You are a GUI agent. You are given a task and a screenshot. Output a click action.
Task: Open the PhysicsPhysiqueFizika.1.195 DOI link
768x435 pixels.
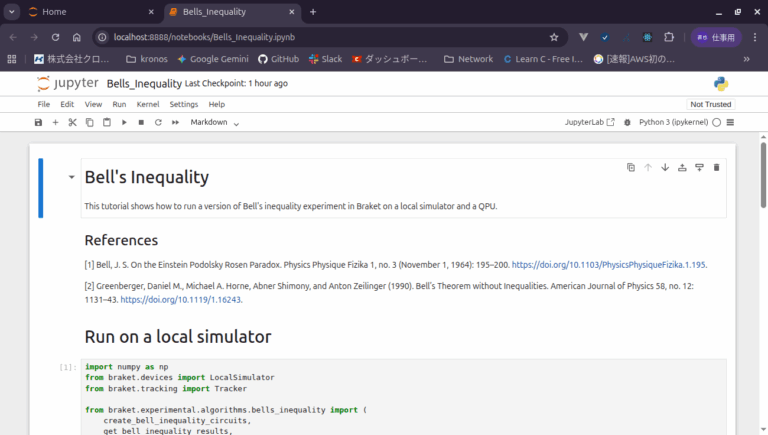click(x=608, y=265)
